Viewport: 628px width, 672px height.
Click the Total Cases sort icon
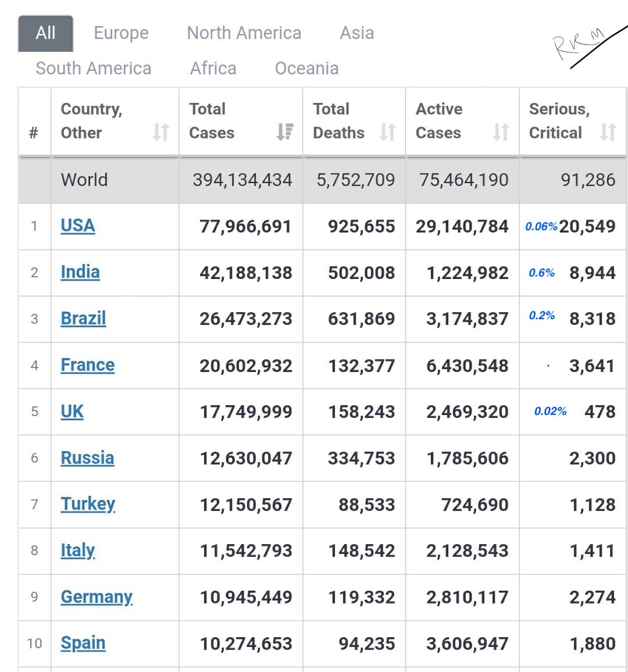click(285, 133)
